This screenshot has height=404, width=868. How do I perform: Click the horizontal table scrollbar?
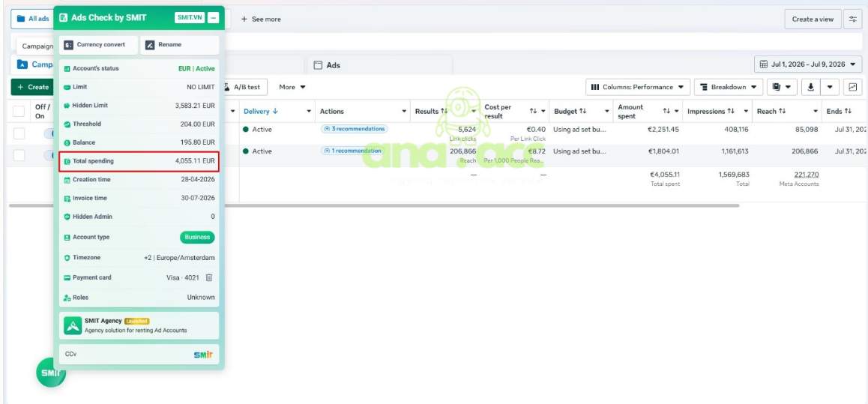click(x=374, y=205)
